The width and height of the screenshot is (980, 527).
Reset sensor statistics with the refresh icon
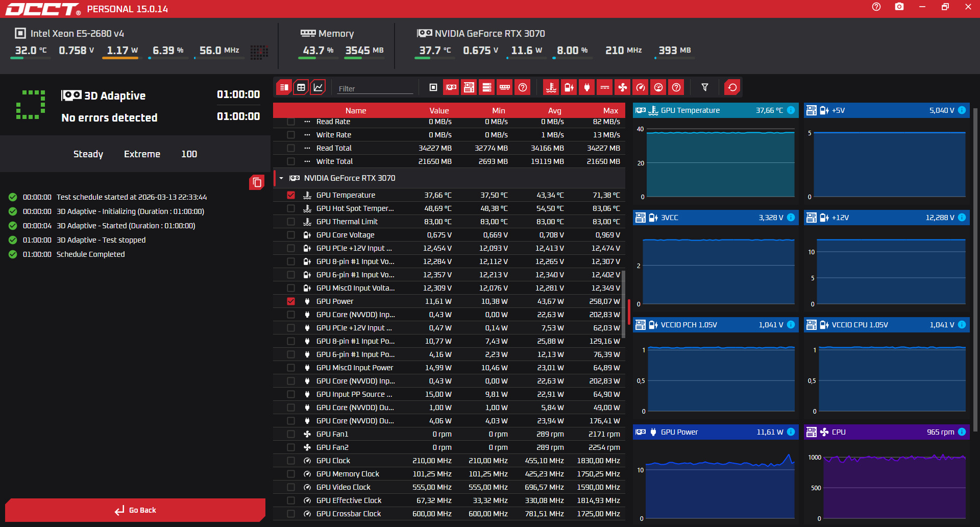[732, 87]
